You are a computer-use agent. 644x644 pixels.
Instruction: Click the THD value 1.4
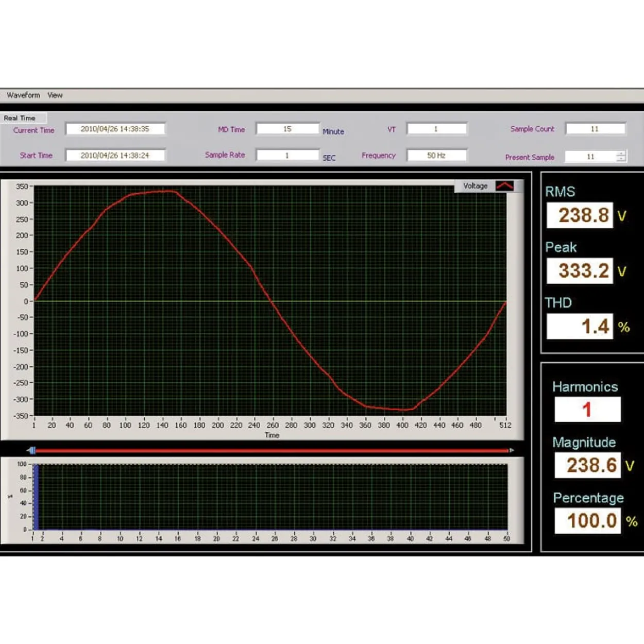tap(580, 327)
